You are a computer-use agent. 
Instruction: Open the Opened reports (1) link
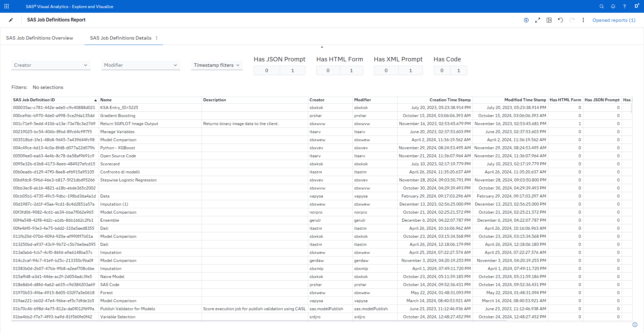614,20
